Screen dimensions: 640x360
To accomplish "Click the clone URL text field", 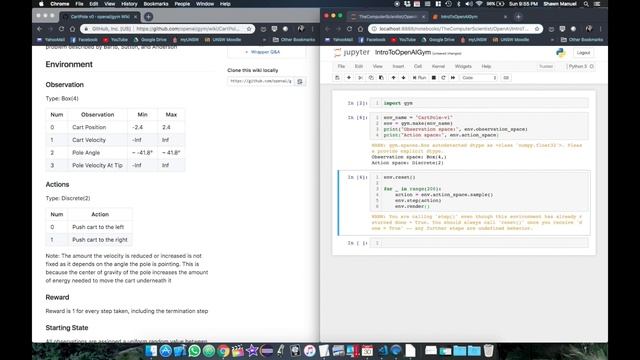I will [x=261, y=81].
